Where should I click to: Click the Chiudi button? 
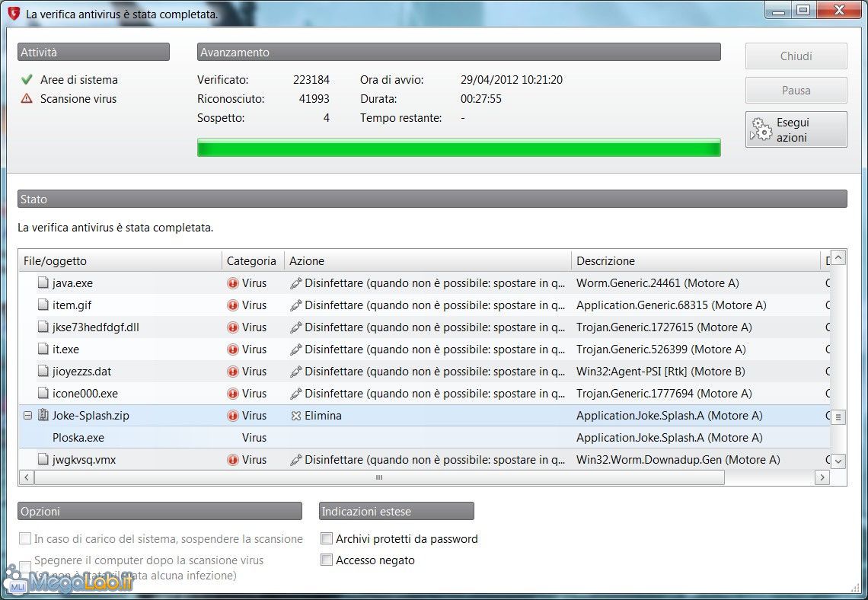pyautogui.click(x=796, y=56)
